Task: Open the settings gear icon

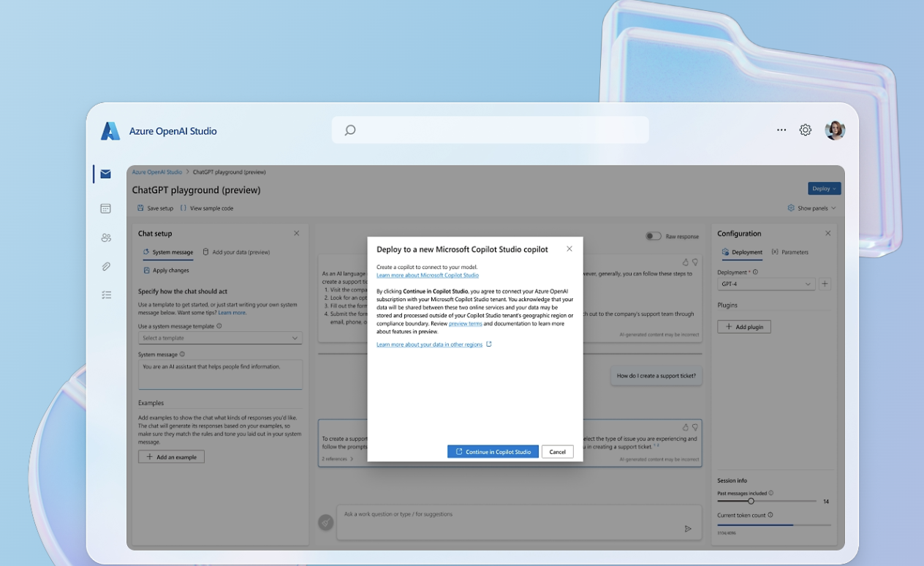Action: (x=805, y=129)
